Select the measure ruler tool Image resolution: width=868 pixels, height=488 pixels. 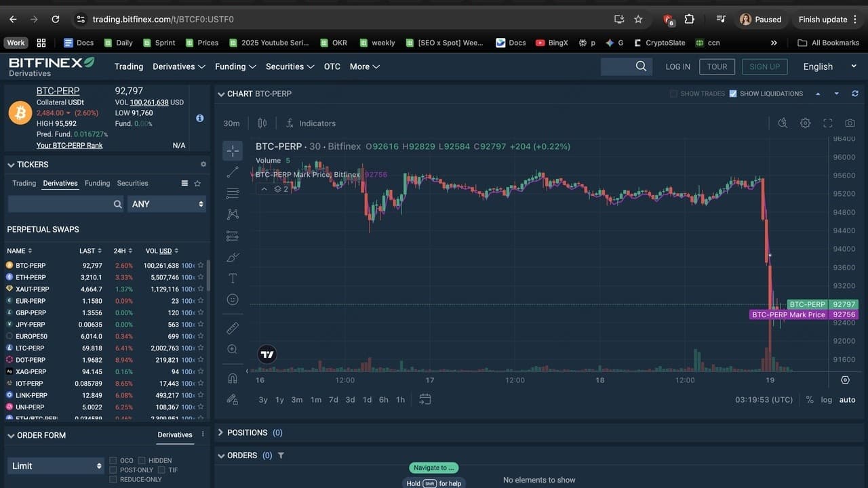coord(233,327)
